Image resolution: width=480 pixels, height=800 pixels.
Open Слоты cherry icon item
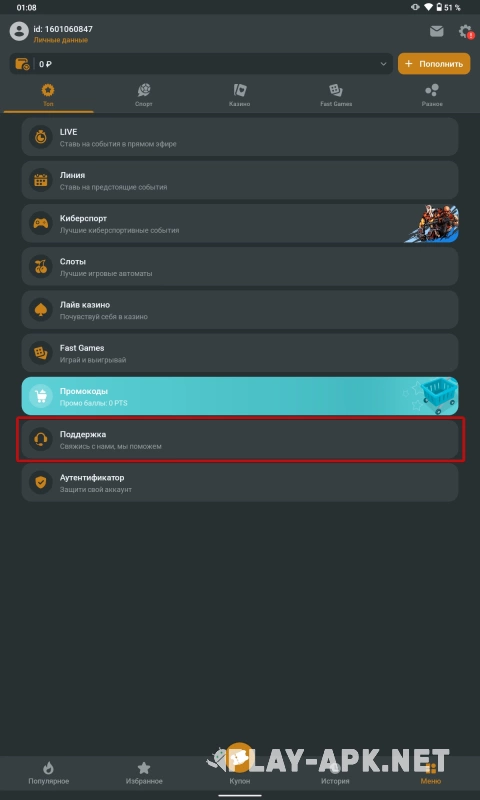41,266
